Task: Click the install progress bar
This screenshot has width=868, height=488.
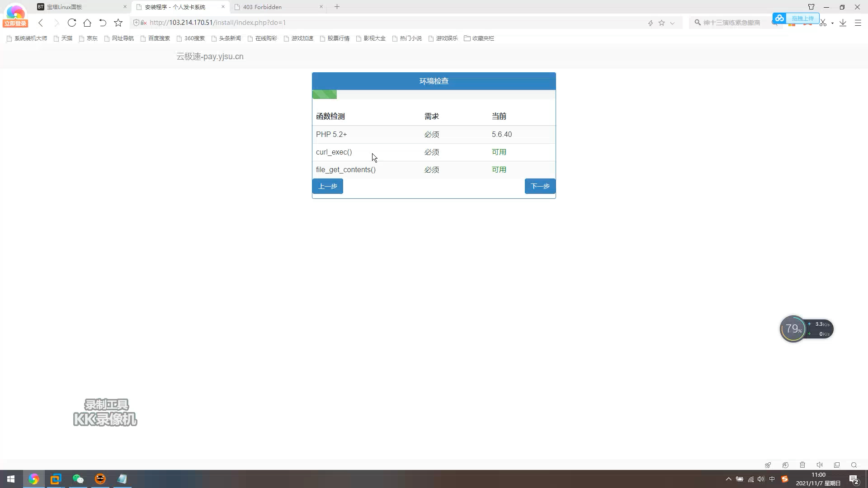Action: click(x=434, y=94)
